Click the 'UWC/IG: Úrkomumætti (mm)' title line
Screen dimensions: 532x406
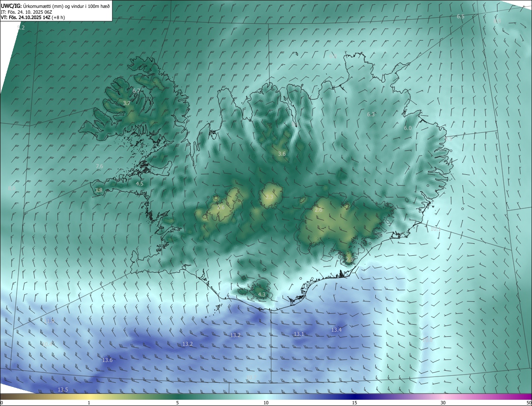[55, 6]
